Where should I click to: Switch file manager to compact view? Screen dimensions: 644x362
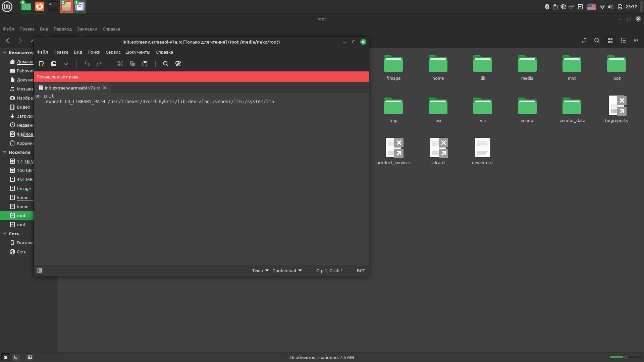[x=636, y=41]
